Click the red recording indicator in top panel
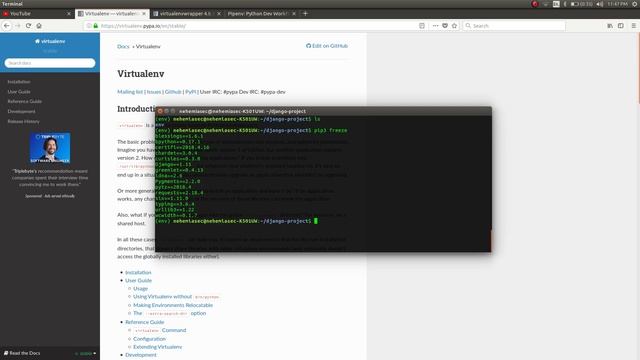This screenshot has width=640, height=360. [x=535, y=4]
